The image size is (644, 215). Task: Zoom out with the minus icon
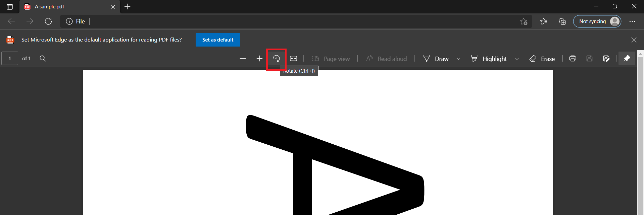point(243,59)
